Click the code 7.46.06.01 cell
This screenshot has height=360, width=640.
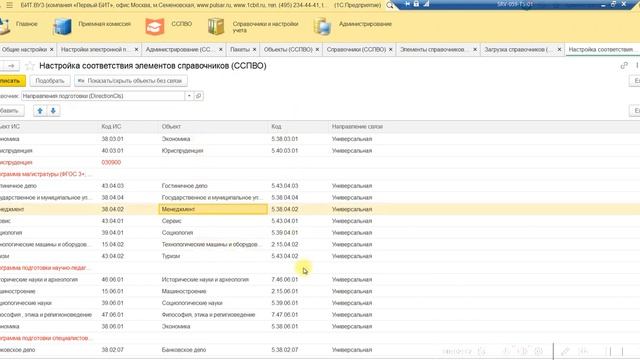(x=285, y=280)
